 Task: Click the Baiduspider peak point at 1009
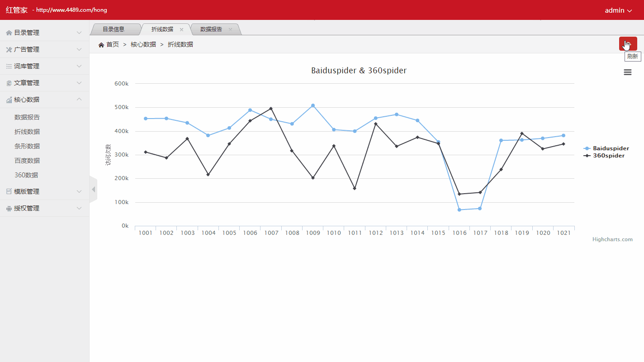pos(313,106)
